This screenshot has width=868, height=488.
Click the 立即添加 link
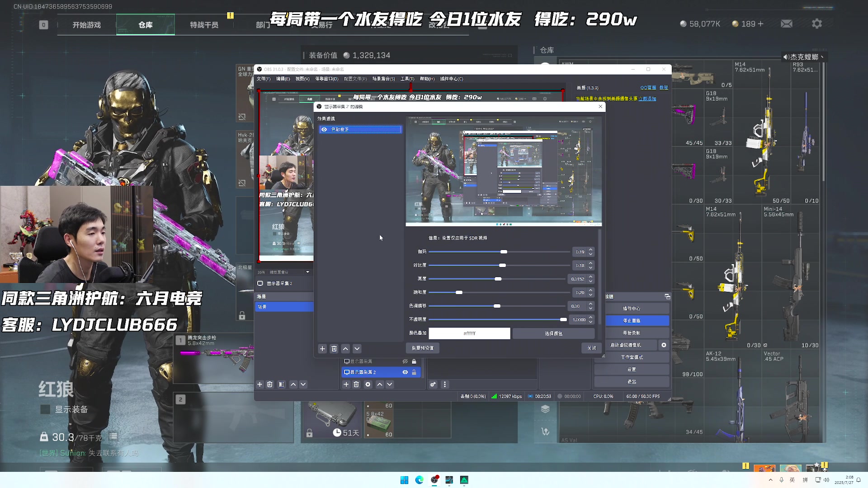pyautogui.click(x=647, y=99)
